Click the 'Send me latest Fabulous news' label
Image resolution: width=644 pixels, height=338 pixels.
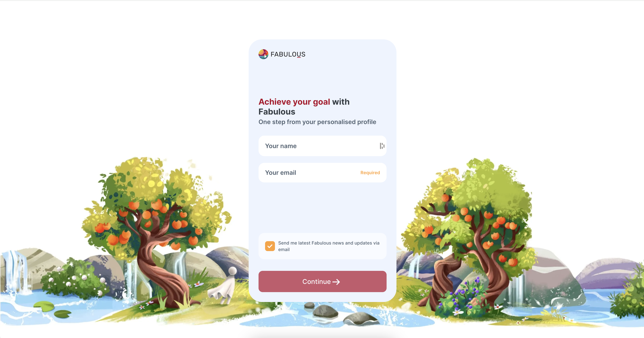click(329, 246)
